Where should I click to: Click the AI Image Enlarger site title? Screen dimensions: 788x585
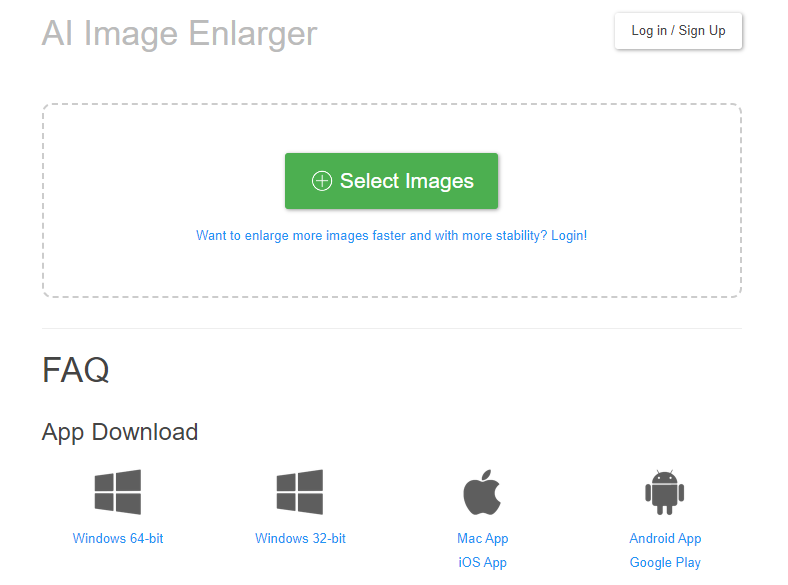179,33
